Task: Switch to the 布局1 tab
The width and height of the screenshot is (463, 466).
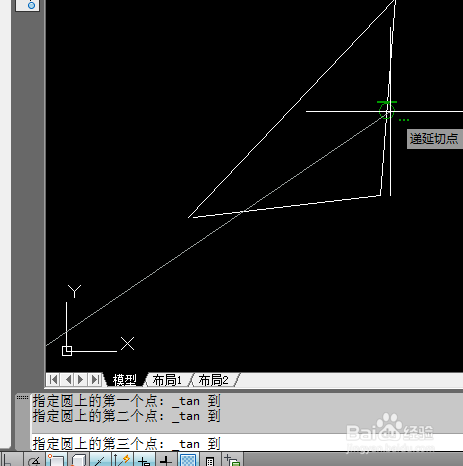Action: pos(167,380)
